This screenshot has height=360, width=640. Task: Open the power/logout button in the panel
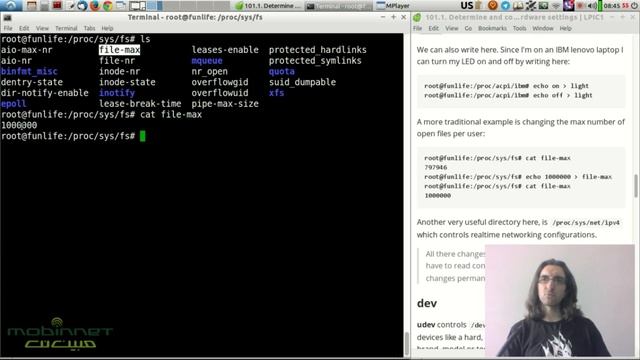click(635, 6)
